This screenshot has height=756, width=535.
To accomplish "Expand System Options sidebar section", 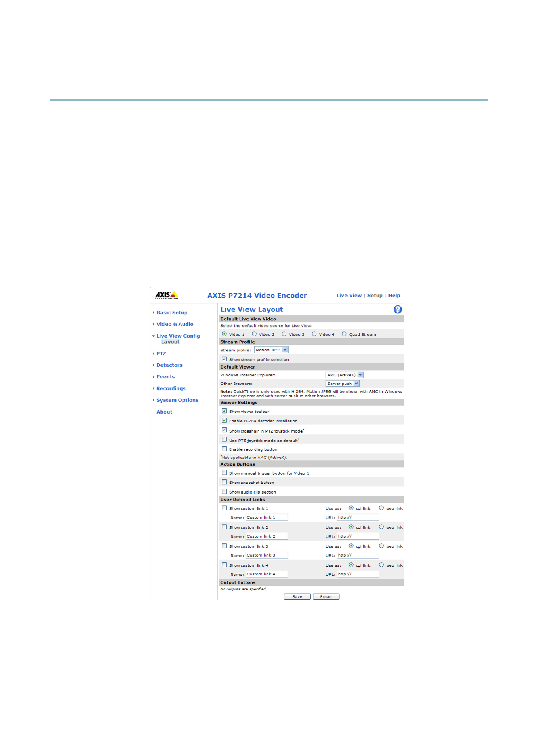I will (x=177, y=400).
